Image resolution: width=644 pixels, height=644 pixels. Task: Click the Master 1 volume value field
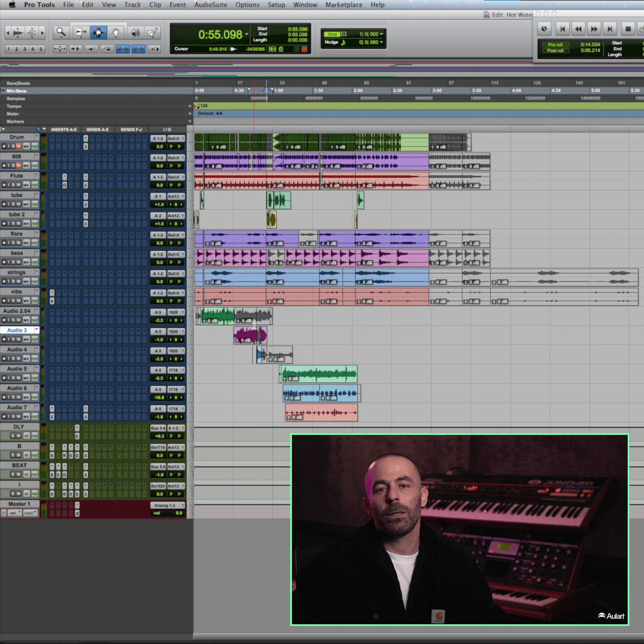[x=178, y=513]
